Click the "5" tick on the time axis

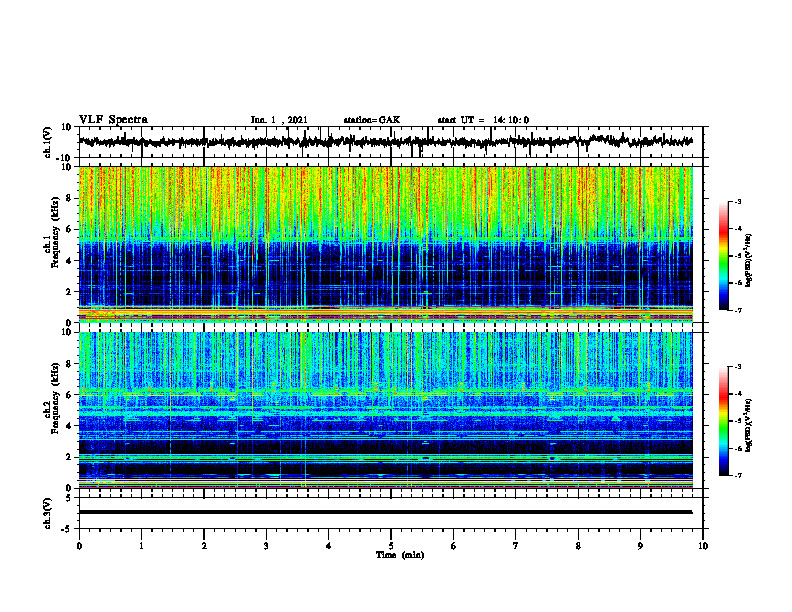[x=391, y=546]
